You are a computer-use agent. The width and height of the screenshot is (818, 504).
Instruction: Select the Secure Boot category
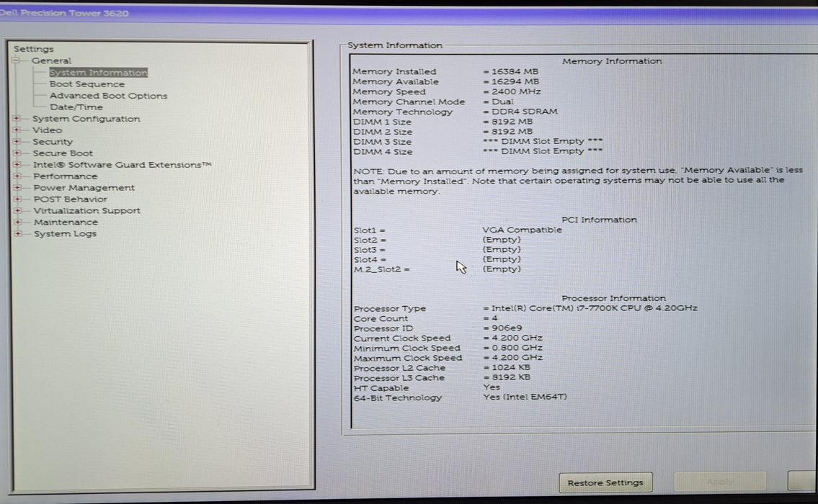pos(63,153)
